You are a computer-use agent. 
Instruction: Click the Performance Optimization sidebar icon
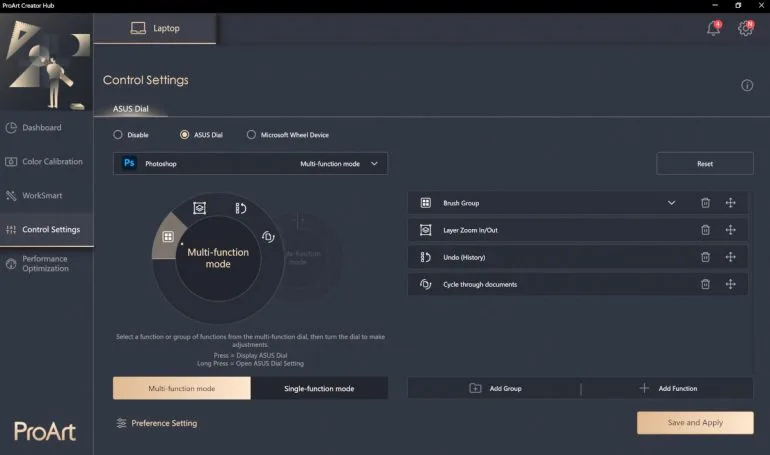coord(11,264)
